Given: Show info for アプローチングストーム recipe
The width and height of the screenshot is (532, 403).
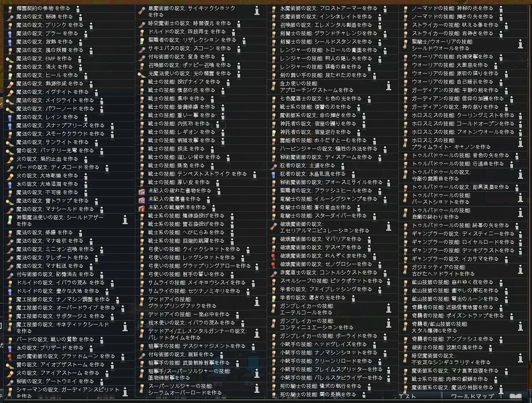Looking at the screenshot, I should coord(388,86).
